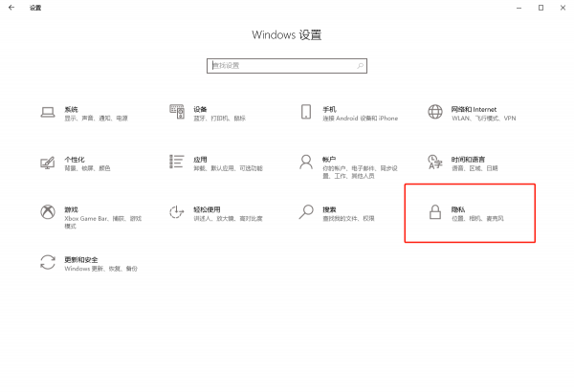Open the 隐私 settings label
Image resolution: width=574 pixels, height=392 pixels.
tap(458, 209)
